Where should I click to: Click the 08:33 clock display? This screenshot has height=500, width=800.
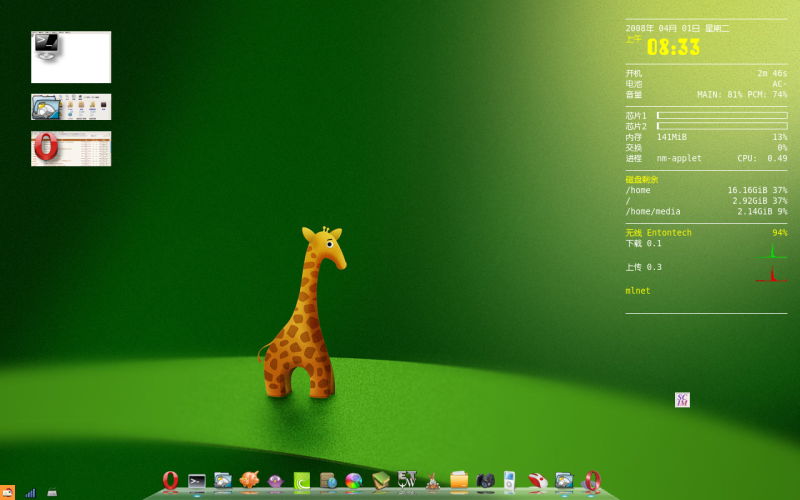673,47
